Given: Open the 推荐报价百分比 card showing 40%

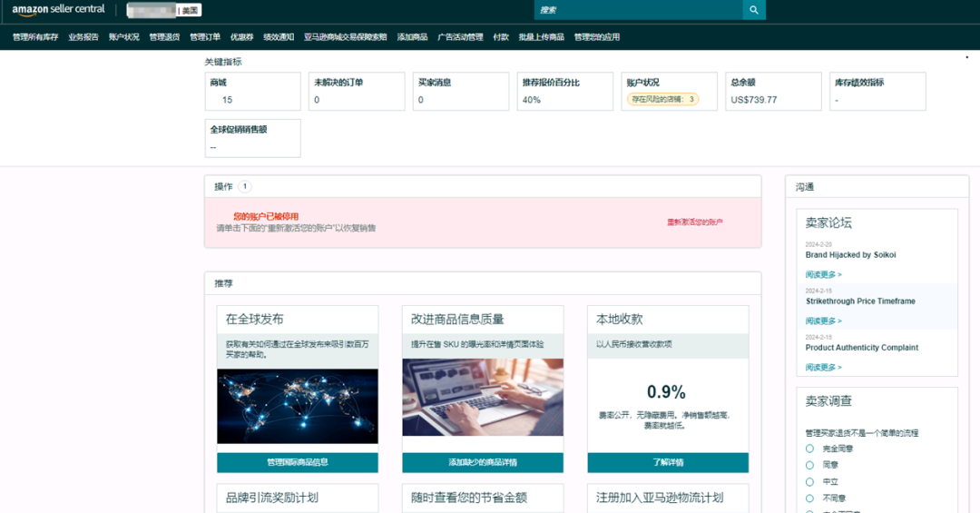Looking at the screenshot, I should click(x=565, y=92).
